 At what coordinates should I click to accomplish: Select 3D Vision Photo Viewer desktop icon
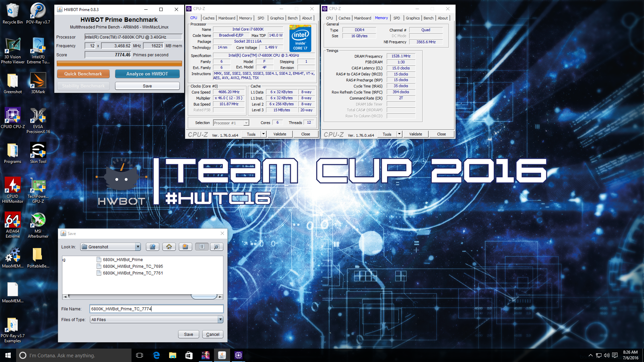tap(13, 50)
